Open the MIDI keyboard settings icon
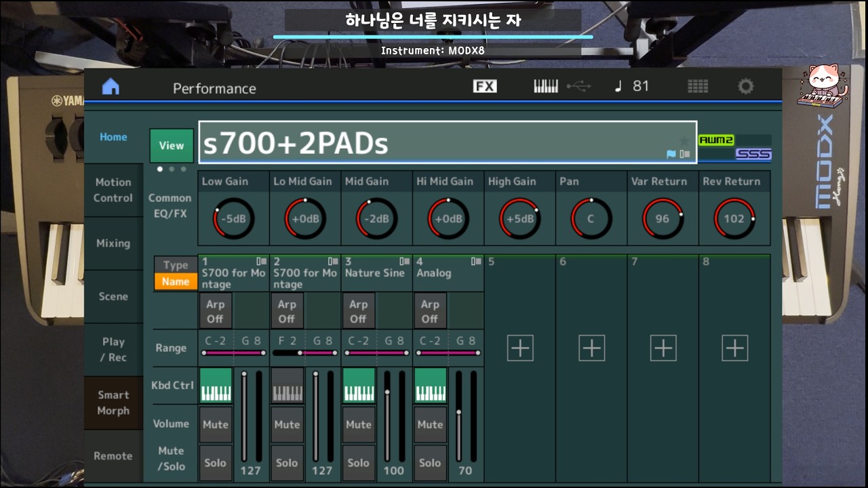This screenshot has height=488, width=868. coord(546,87)
